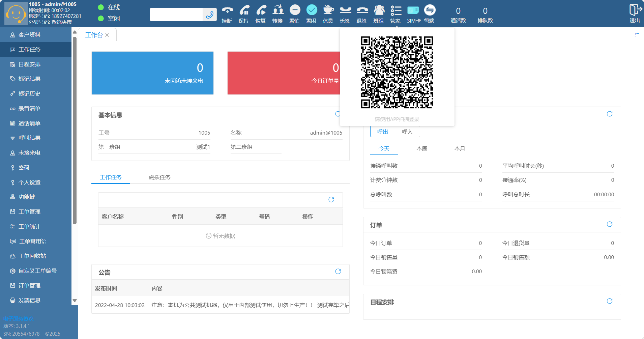Open 电子服务协议 link in footer
This screenshot has height=339, width=644.
tap(18, 318)
